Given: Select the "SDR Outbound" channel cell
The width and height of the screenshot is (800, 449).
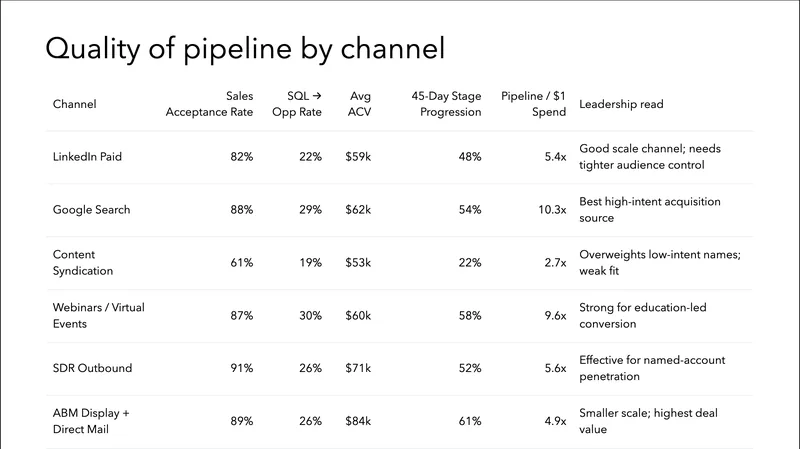Looking at the screenshot, I should click(90, 369).
